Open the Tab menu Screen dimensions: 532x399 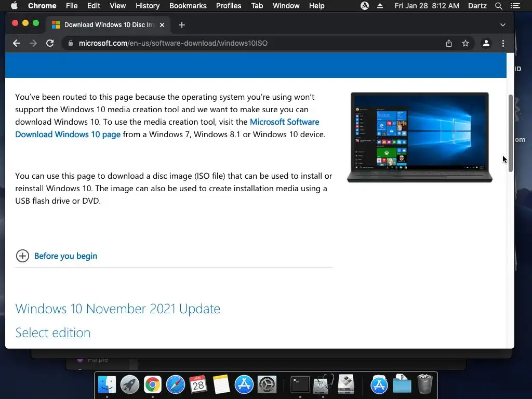pyautogui.click(x=257, y=6)
